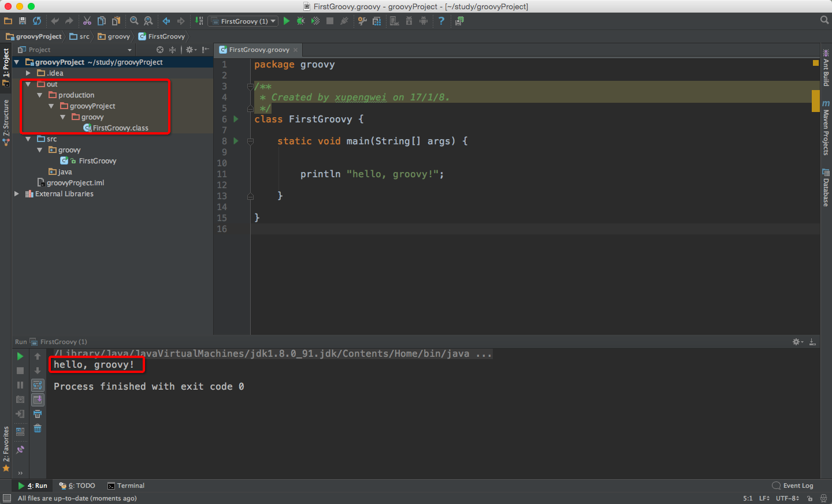The width and height of the screenshot is (832, 504).
Task: Open the FirstGroovy (1) run configuration dropdown
Action: [x=243, y=21]
